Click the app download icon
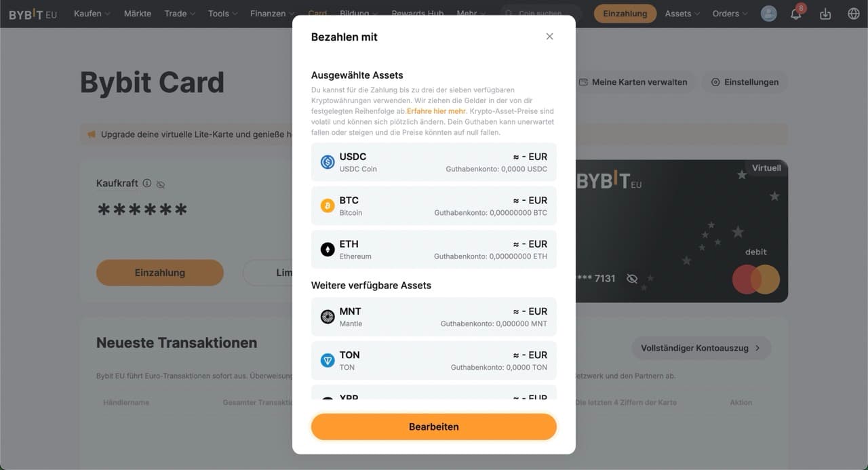Image resolution: width=868 pixels, height=470 pixels. coord(825,13)
